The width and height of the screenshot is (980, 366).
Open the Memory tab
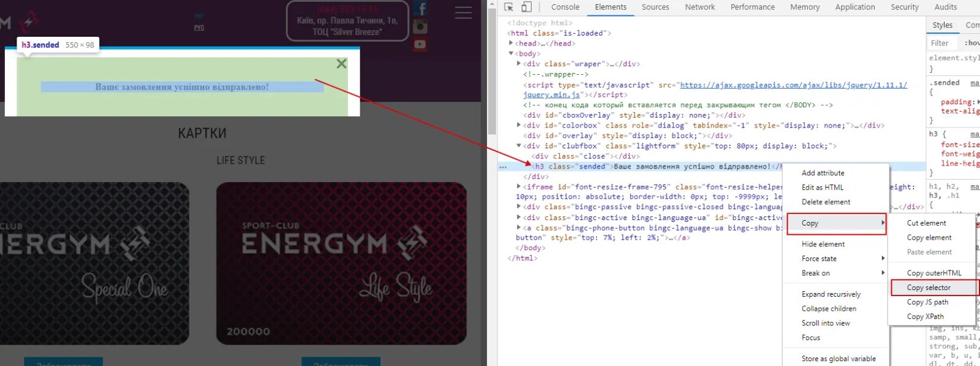coord(805,7)
